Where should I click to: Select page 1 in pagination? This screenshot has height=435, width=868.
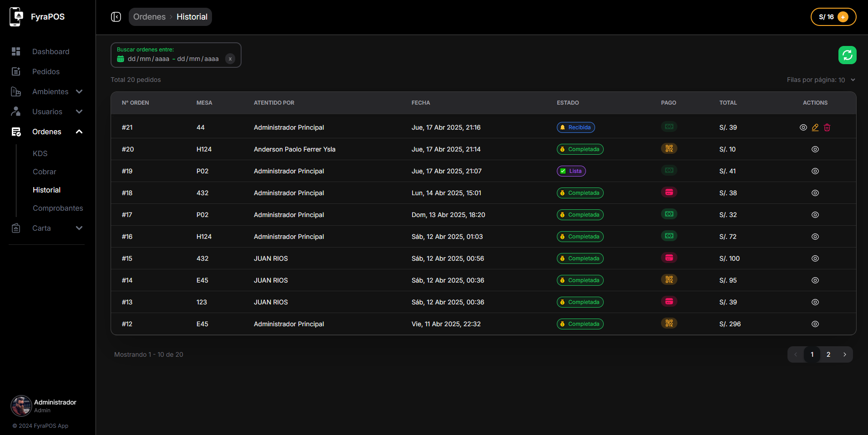[812, 354]
